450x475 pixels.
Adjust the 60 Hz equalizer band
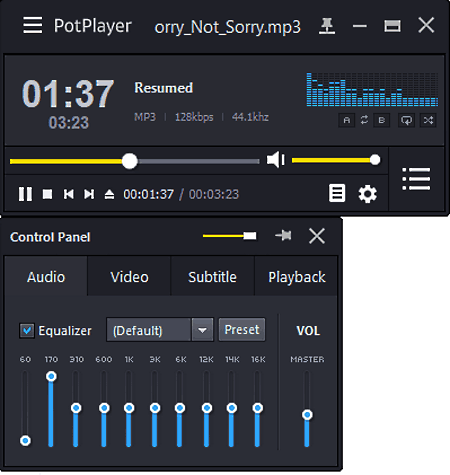pyautogui.click(x=25, y=409)
